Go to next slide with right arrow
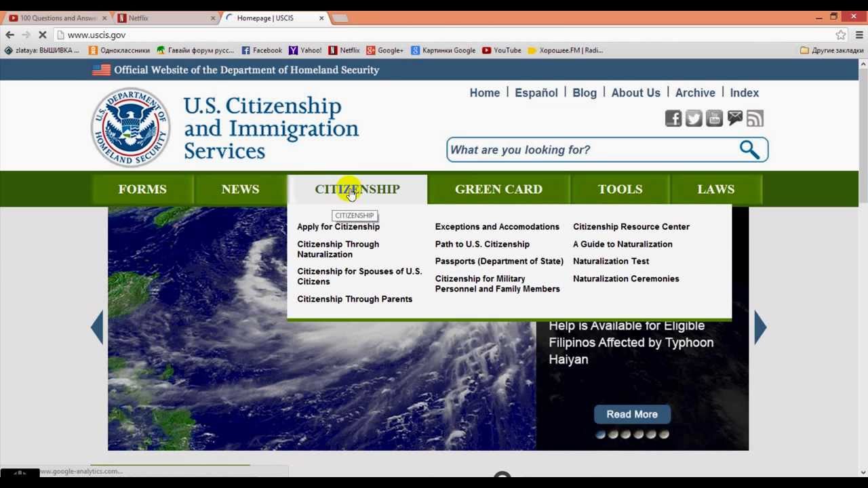Screen dimensions: 868x488 point(760,327)
